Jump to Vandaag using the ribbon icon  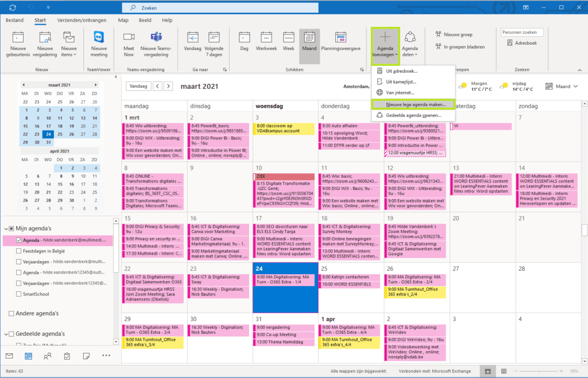click(192, 41)
